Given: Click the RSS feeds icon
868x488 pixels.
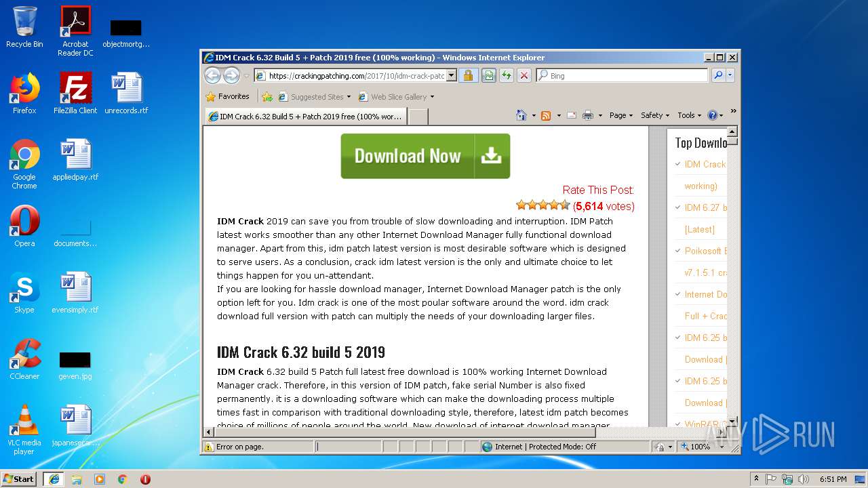Looking at the screenshot, I should click(x=546, y=115).
